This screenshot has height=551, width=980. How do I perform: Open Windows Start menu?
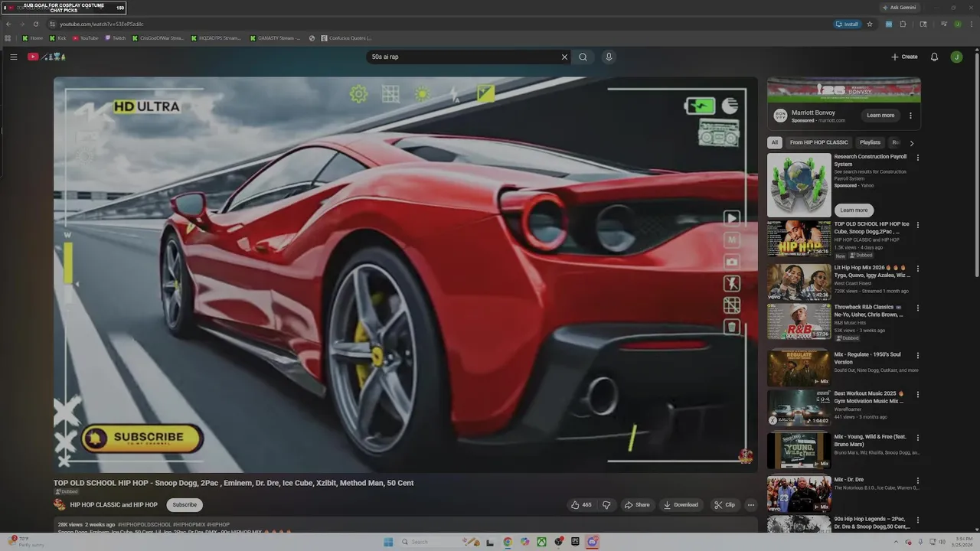tap(388, 542)
